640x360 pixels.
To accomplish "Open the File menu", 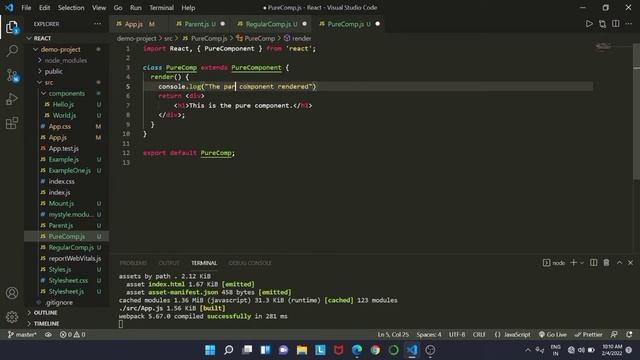I will pos(26,7).
